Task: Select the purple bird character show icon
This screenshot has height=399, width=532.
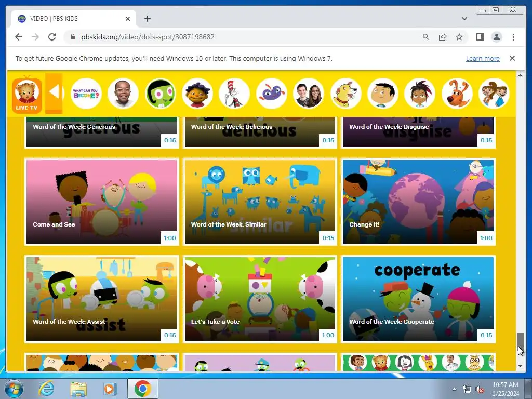Action: pyautogui.click(x=271, y=94)
